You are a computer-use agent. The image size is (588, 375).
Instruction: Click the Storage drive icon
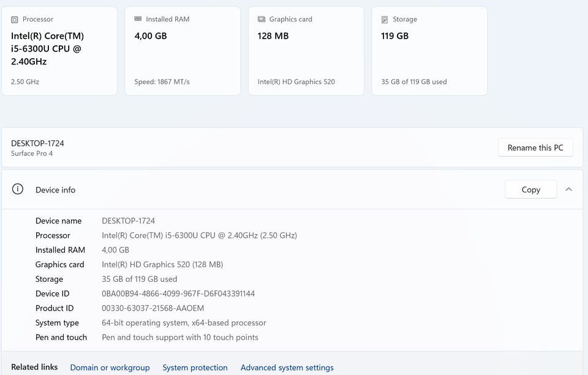point(385,20)
